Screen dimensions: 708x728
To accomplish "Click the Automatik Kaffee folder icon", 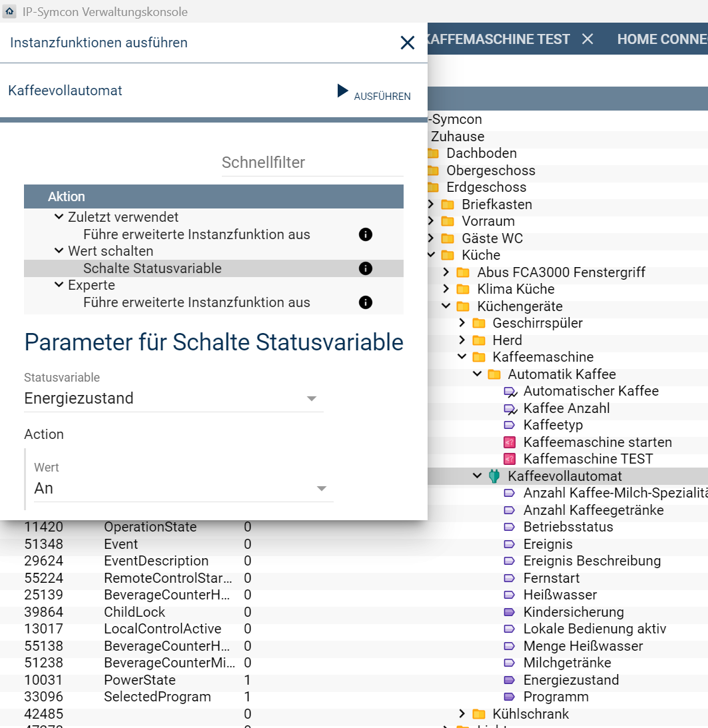I will 494,374.
